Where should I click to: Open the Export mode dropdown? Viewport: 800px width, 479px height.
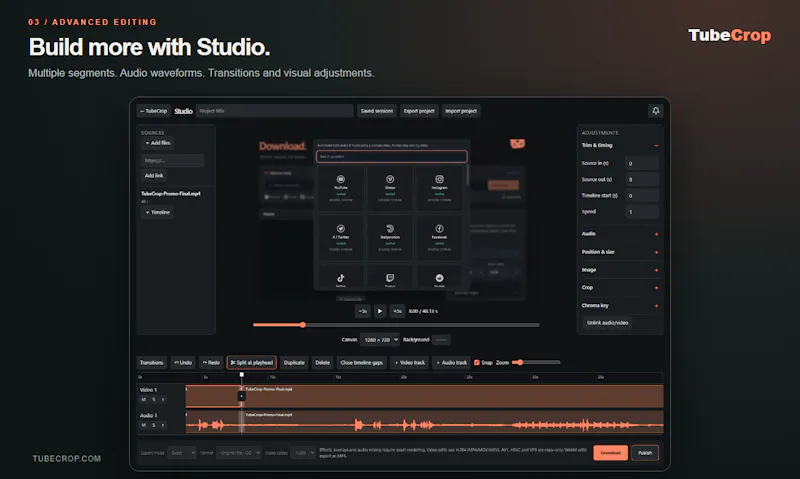[182, 452]
